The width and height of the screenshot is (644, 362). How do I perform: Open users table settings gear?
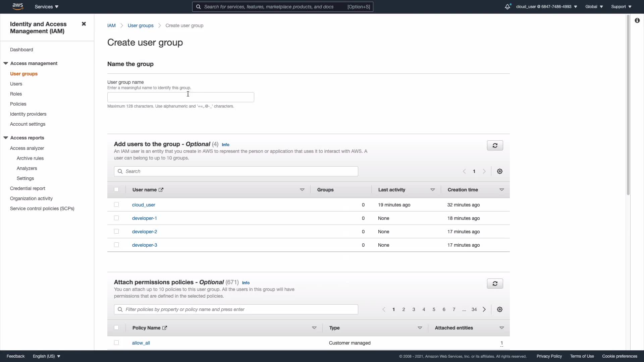coord(499,171)
